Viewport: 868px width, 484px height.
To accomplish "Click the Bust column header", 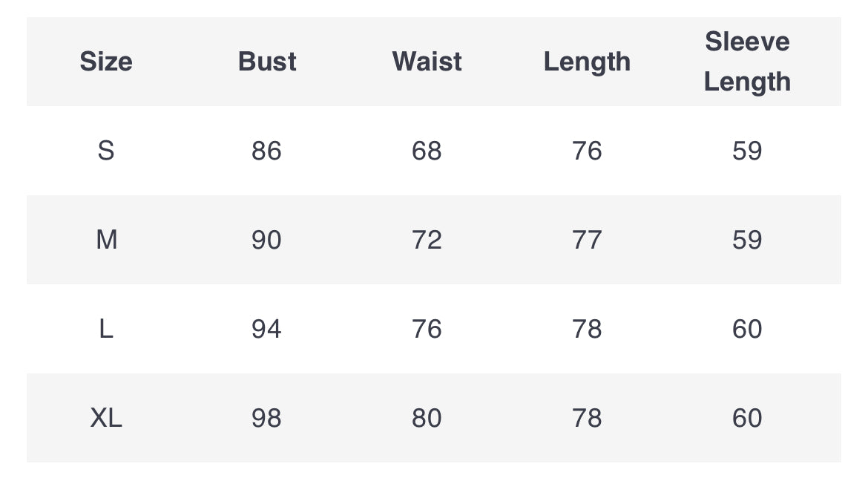I will pyautogui.click(x=267, y=62).
